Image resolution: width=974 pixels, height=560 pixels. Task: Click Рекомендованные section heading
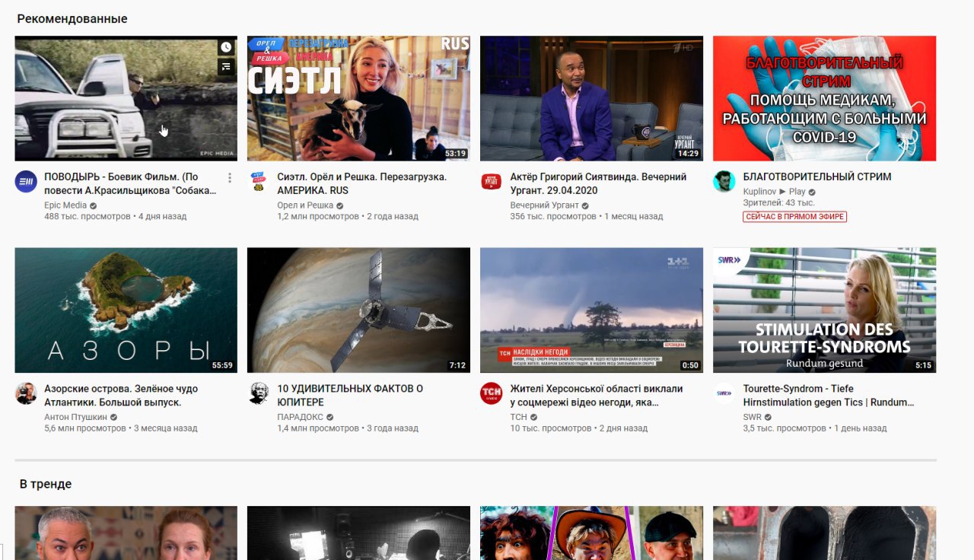72,18
